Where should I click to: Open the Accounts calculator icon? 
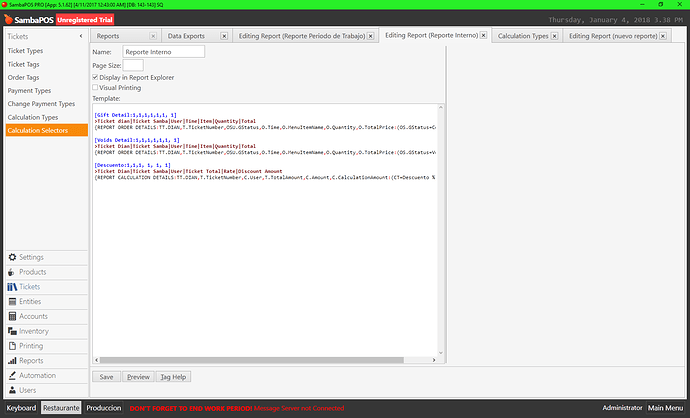point(12,316)
